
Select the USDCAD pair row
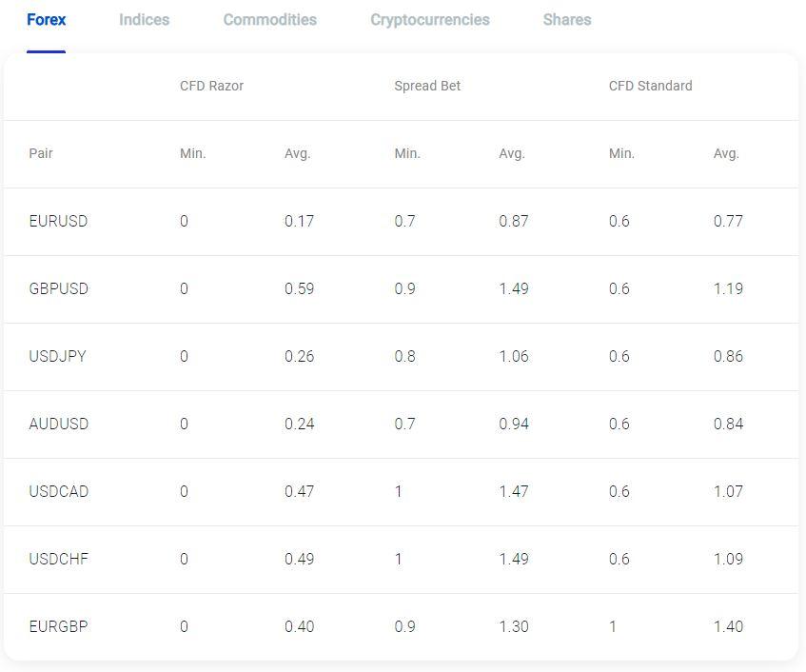401,492
